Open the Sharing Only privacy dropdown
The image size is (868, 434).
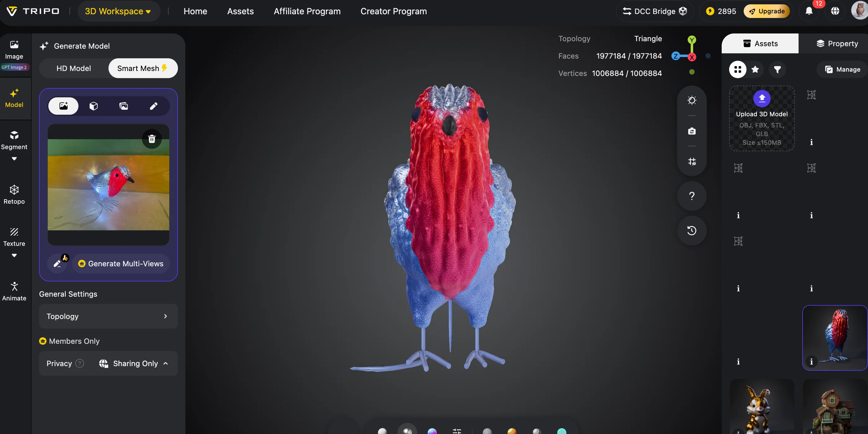click(x=134, y=363)
